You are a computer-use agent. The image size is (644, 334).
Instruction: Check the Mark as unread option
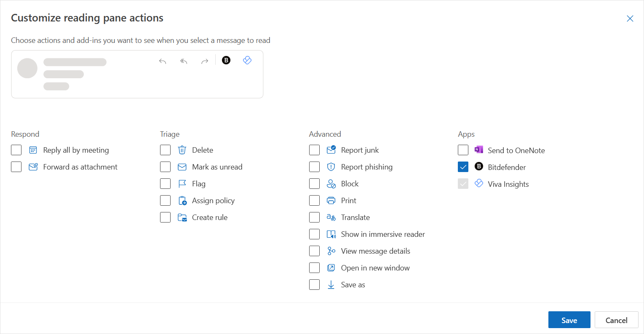(x=165, y=167)
